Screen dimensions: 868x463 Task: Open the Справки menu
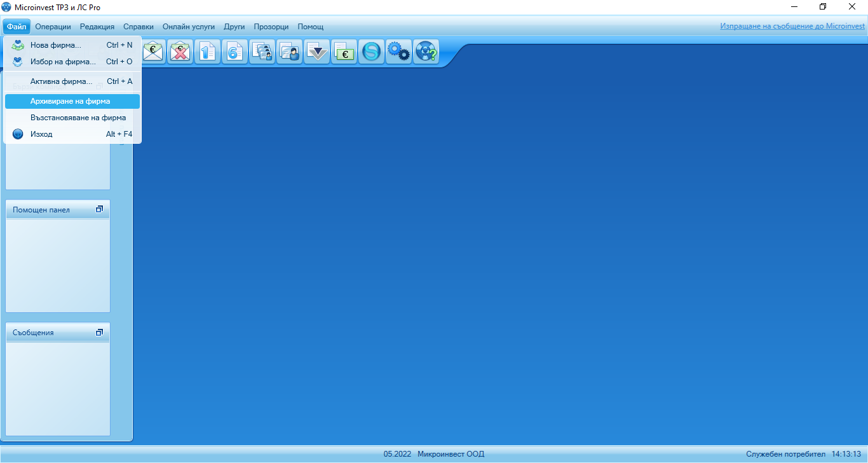pos(139,27)
